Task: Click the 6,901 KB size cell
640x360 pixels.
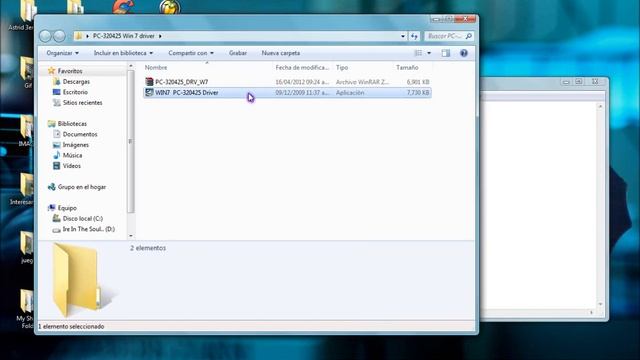Action: pos(418,82)
